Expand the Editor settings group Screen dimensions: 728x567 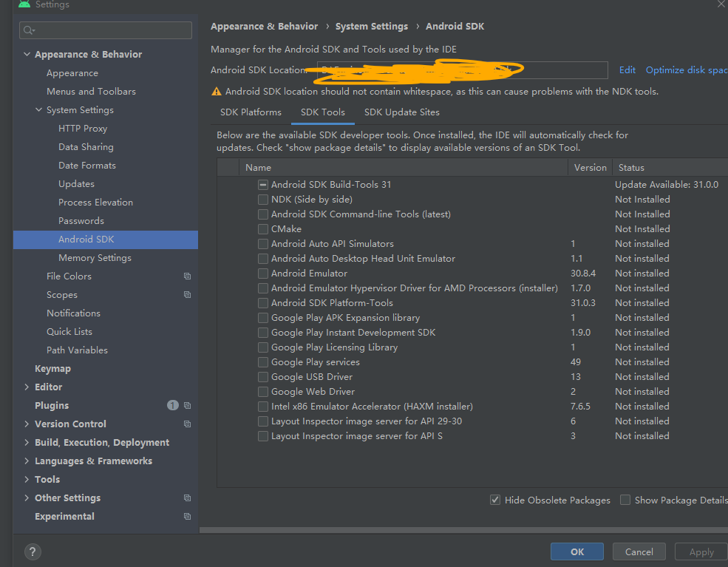click(x=27, y=387)
